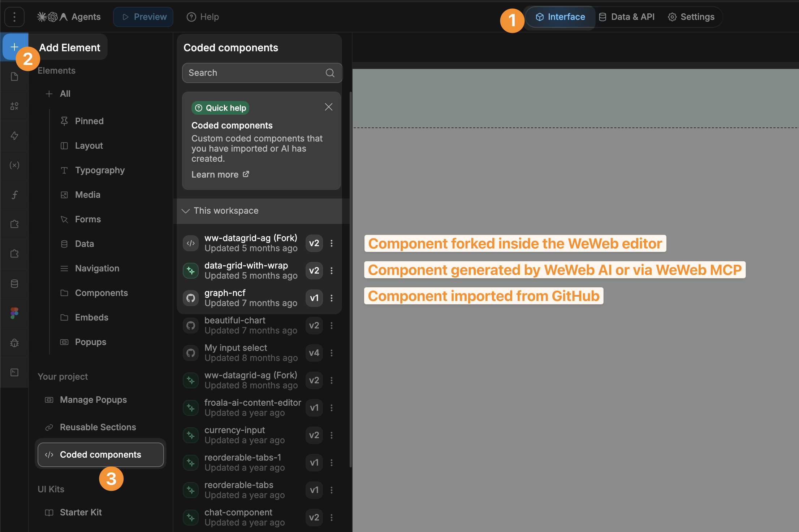Open version v1 badge for froala-ai-content-editor
Viewport: 799px width, 532px height.
click(314, 408)
